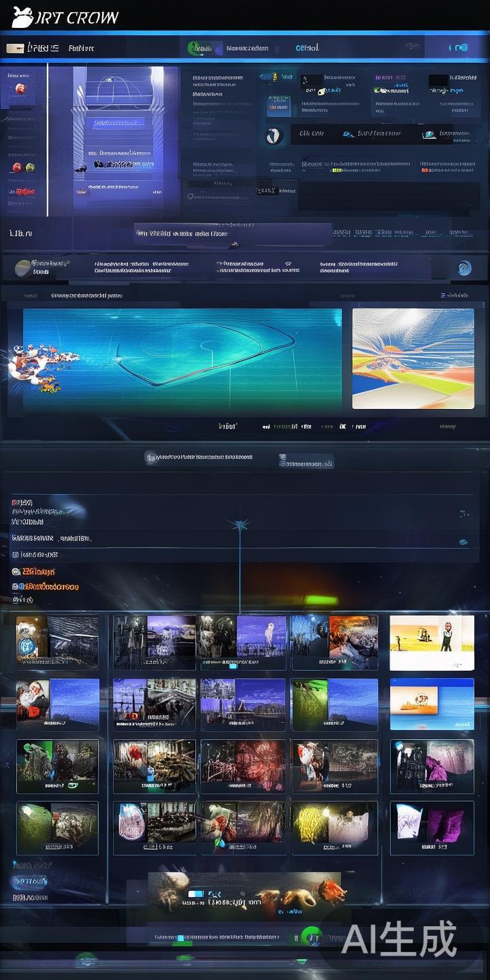Image resolution: width=490 pixels, height=980 pixels.
Task: Click the glowing green slider bar above the grid
Action: click(321, 600)
